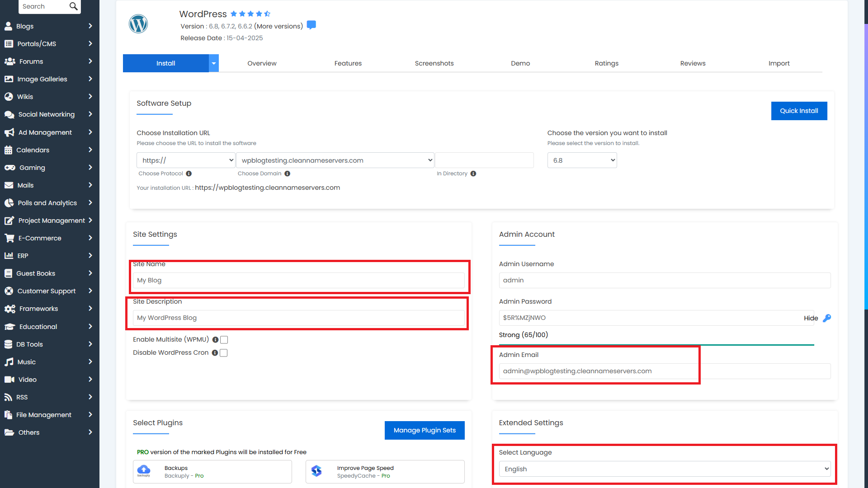
Task: Click the Choose Protocol info icon
Action: pos(189,174)
